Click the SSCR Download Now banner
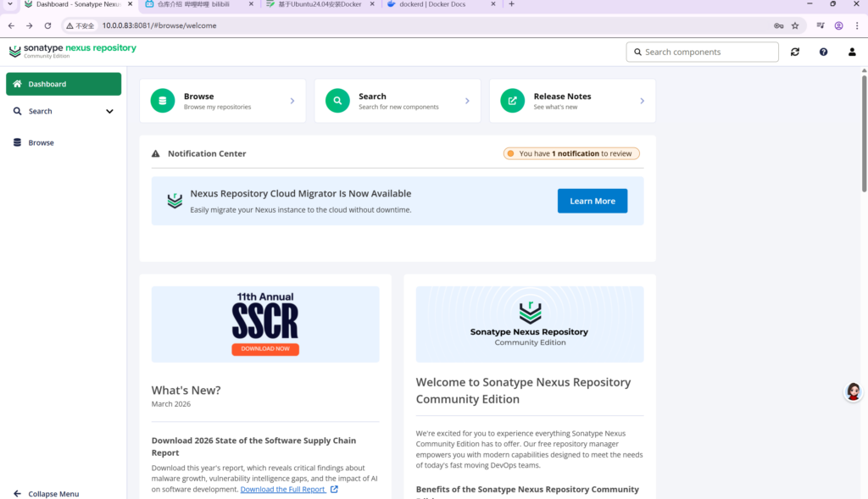This screenshot has height=499, width=868. 265,349
